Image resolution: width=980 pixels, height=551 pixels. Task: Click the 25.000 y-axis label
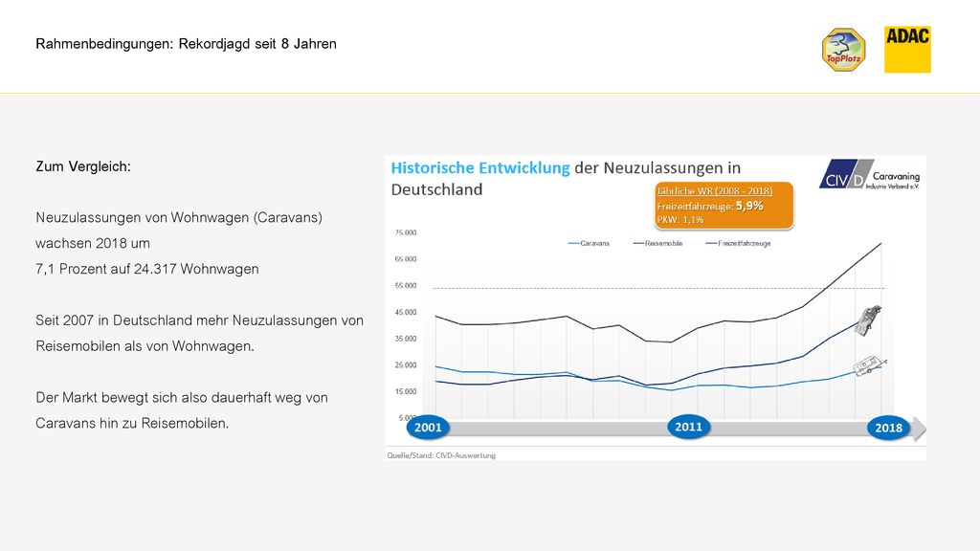(406, 365)
